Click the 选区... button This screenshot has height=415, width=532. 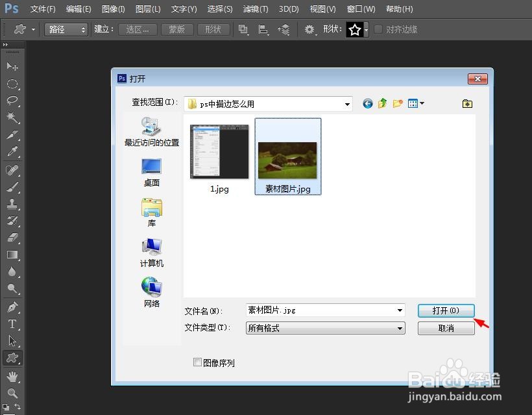click(138, 29)
